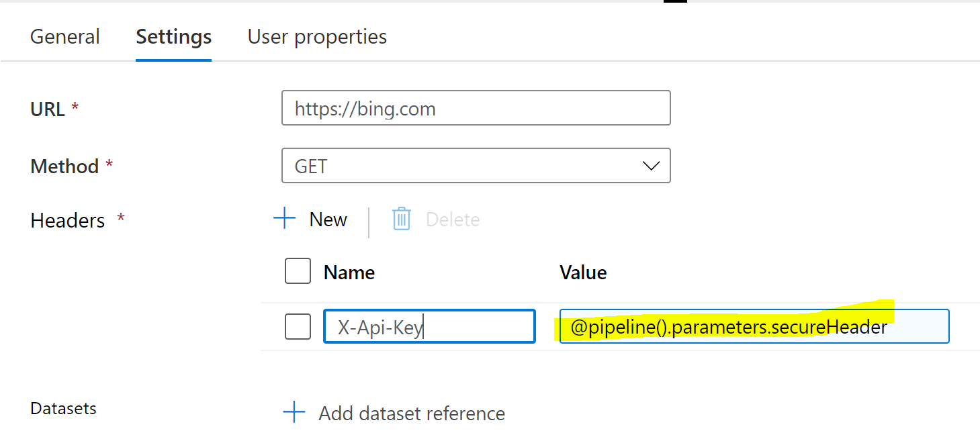Click the Headers label
Screen dimensions: 980x441
coord(68,220)
